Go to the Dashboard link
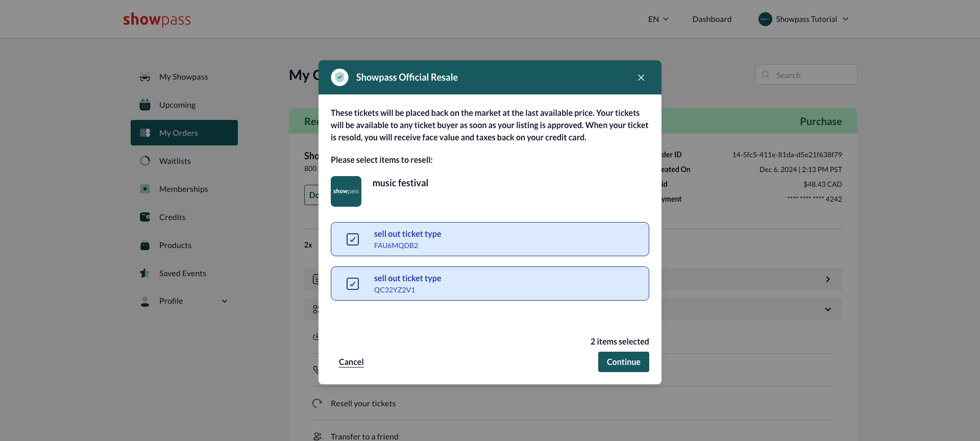This screenshot has height=441, width=980. point(712,19)
